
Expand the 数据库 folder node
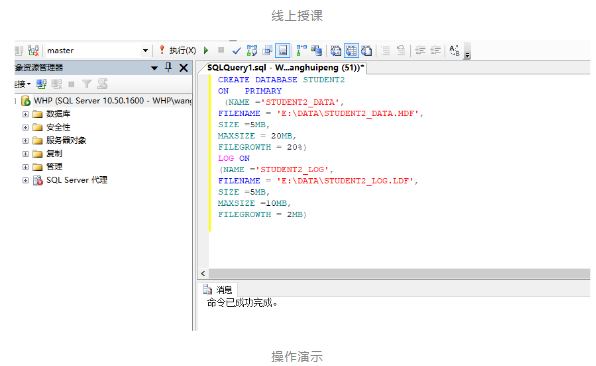click(25, 114)
